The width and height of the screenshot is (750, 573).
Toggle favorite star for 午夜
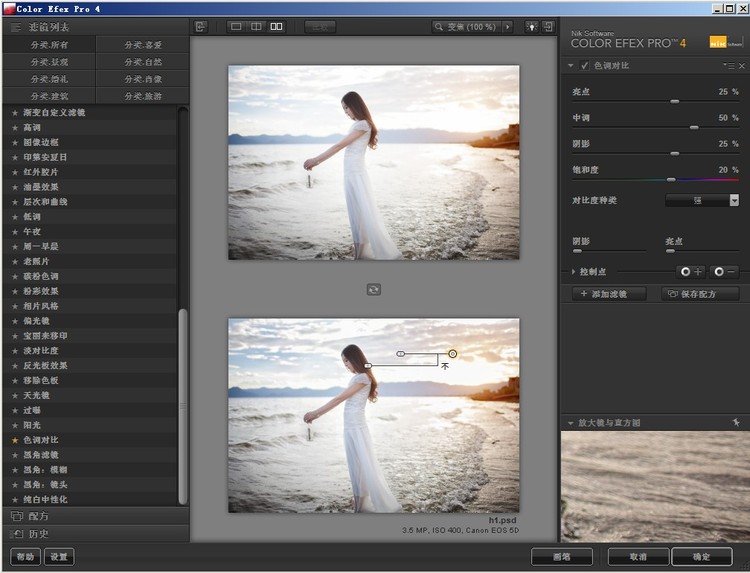[x=15, y=231]
